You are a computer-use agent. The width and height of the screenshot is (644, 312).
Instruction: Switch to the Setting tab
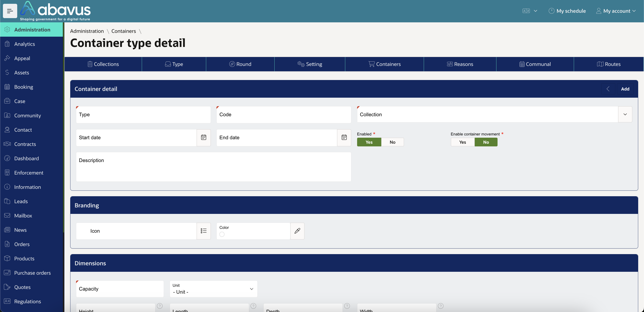pos(310,64)
